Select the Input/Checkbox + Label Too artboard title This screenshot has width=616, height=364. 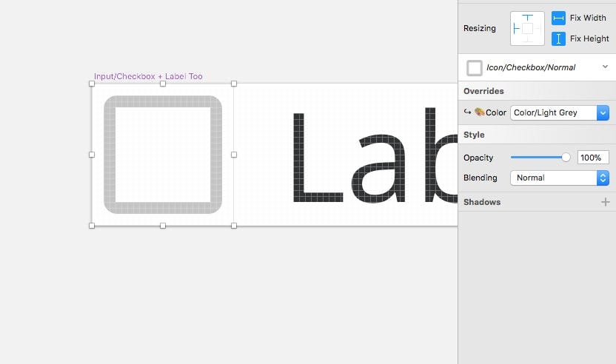(x=148, y=76)
